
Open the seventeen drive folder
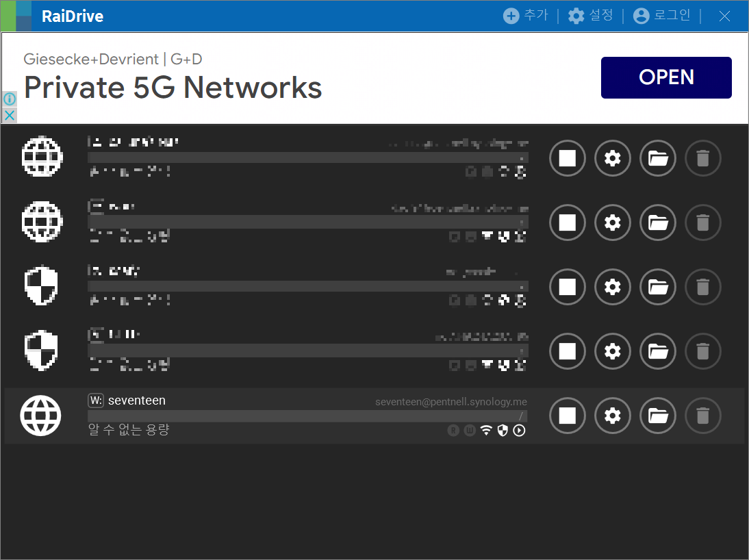[658, 416]
